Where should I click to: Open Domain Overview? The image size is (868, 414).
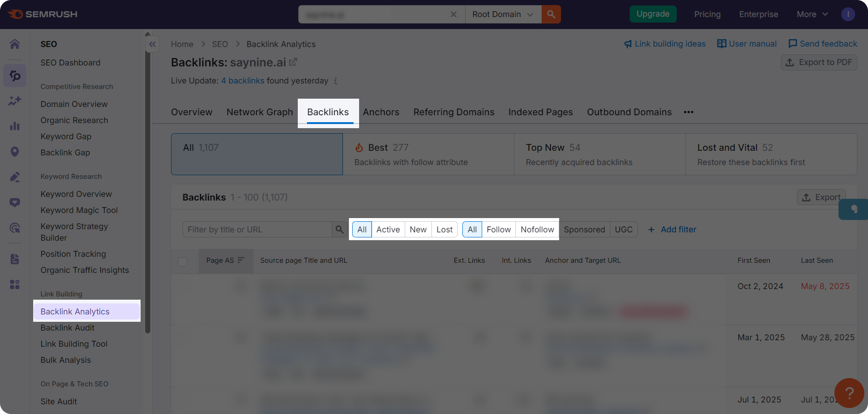[74, 104]
